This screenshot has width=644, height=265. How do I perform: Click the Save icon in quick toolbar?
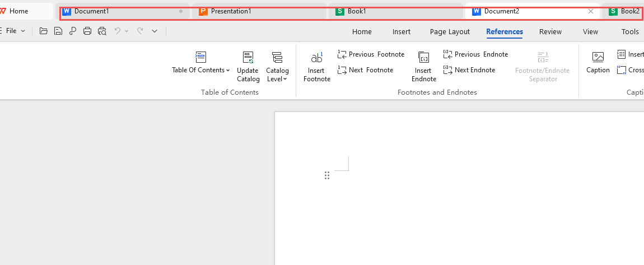click(58, 31)
